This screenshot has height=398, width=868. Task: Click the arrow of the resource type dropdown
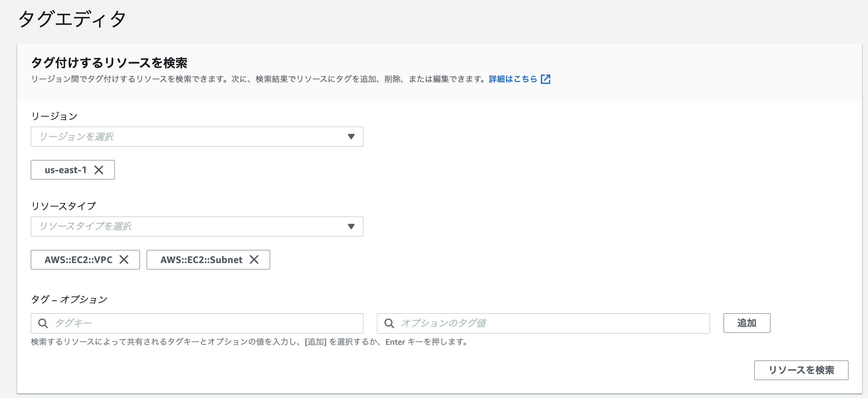pyautogui.click(x=351, y=227)
